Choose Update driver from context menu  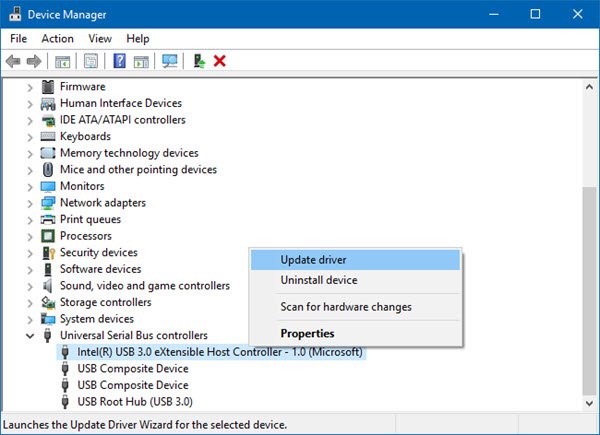(x=355, y=260)
